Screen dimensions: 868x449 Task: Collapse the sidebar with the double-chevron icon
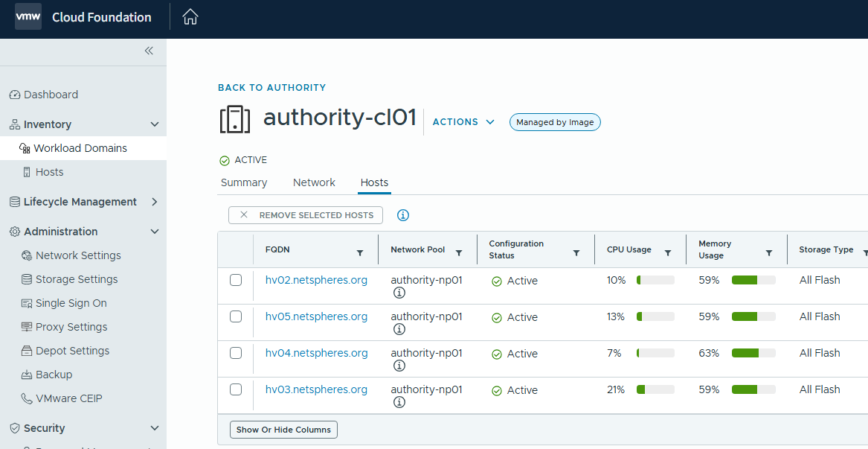click(x=149, y=51)
